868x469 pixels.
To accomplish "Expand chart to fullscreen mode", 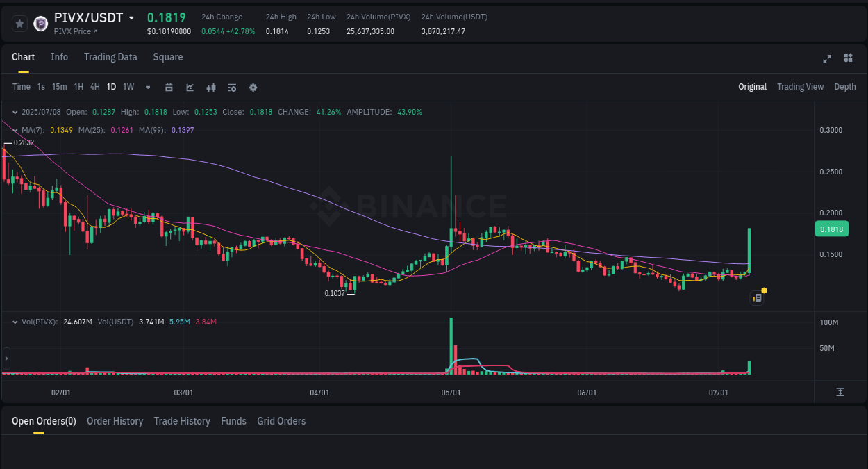I will [826, 59].
